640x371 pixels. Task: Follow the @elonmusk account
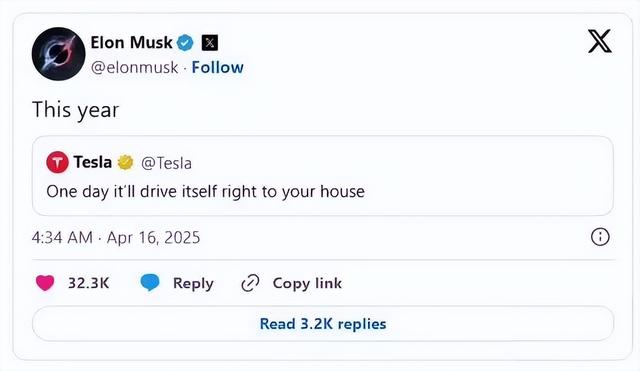pyautogui.click(x=218, y=67)
